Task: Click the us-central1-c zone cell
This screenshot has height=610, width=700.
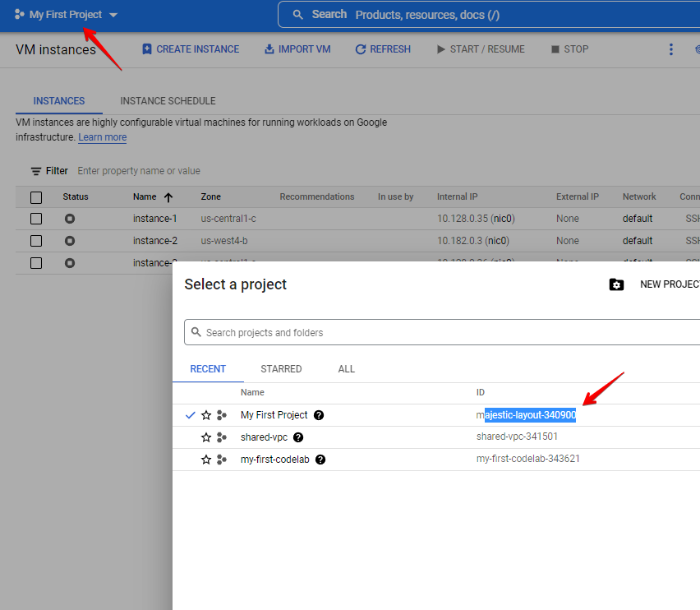Action: pyautogui.click(x=228, y=219)
